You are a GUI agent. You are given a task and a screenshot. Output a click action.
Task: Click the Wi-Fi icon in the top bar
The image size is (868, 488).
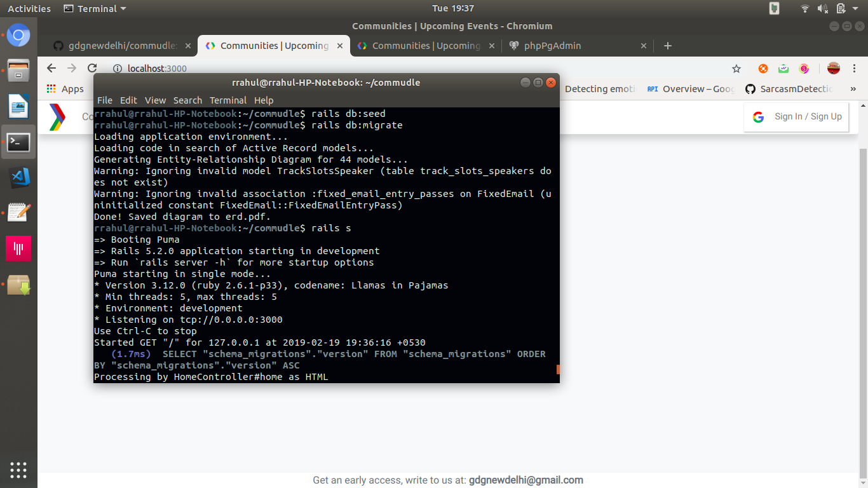(x=804, y=8)
